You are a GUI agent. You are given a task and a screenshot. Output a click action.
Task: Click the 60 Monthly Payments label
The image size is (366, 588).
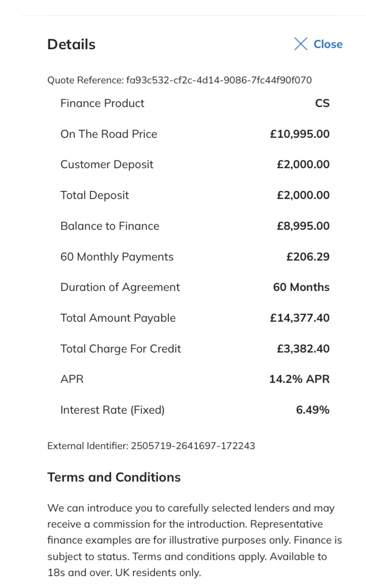[x=117, y=257]
